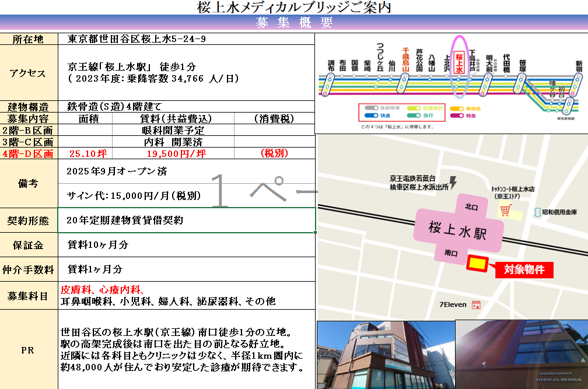This screenshot has height=389, width=588.
Task: Click the 南口 exit label
Action: coord(450,253)
